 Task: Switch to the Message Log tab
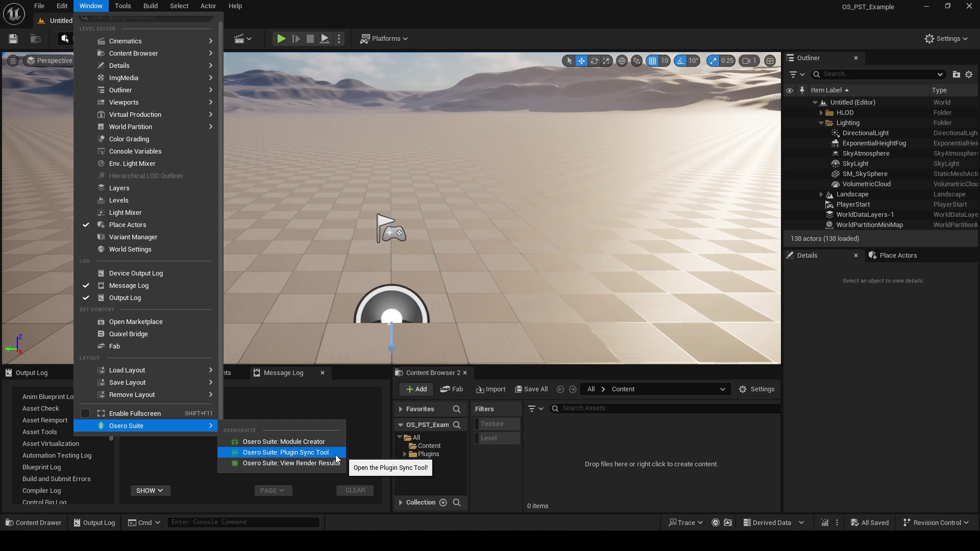click(283, 373)
